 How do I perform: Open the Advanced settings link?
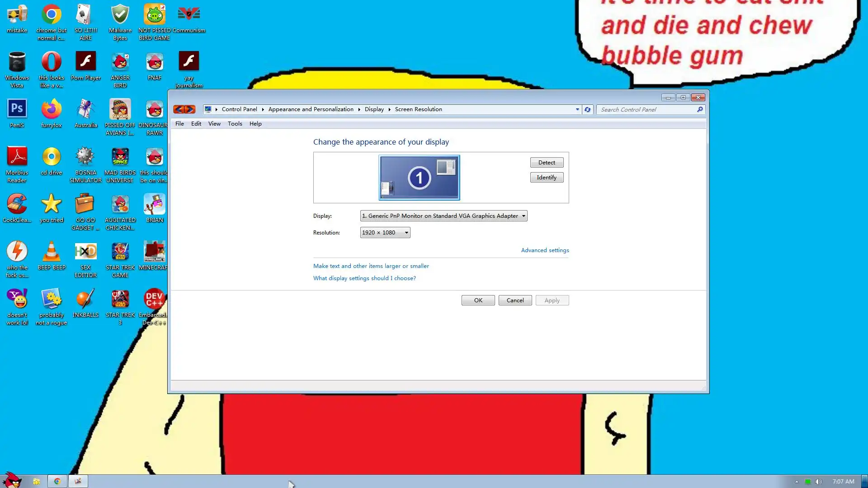(545, 250)
